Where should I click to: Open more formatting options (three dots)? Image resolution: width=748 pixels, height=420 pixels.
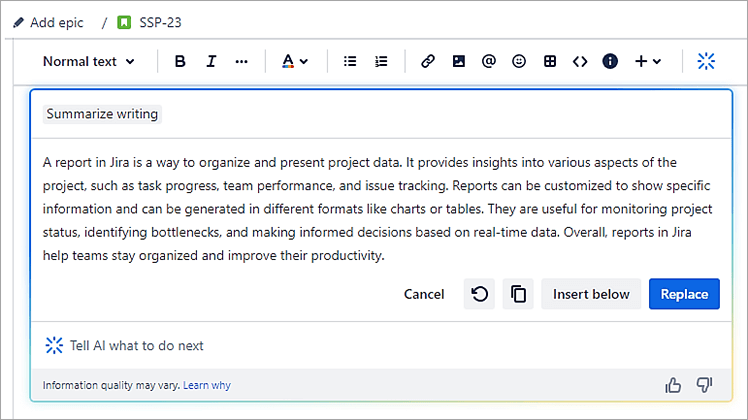(241, 61)
